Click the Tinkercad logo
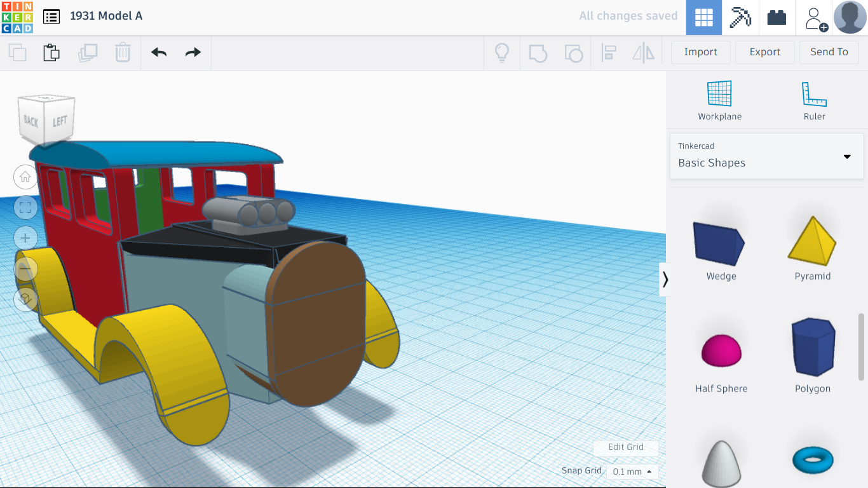868x488 pixels. pyautogui.click(x=18, y=17)
